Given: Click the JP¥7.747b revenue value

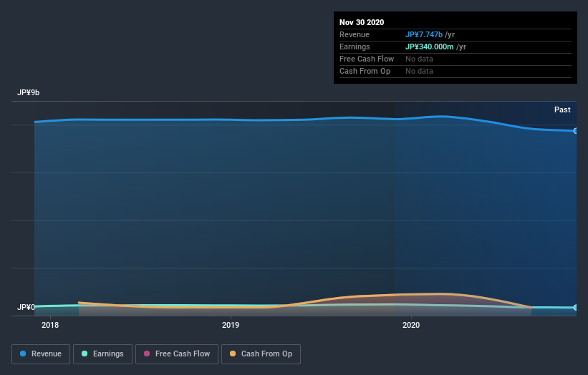Looking at the screenshot, I should pyautogui.click(x=424, y=34).
